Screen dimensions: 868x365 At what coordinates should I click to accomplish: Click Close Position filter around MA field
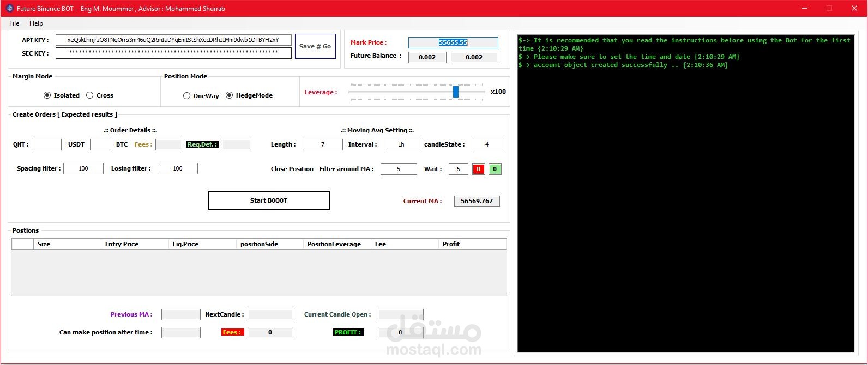pyautogui.click(x=399, y=169)
